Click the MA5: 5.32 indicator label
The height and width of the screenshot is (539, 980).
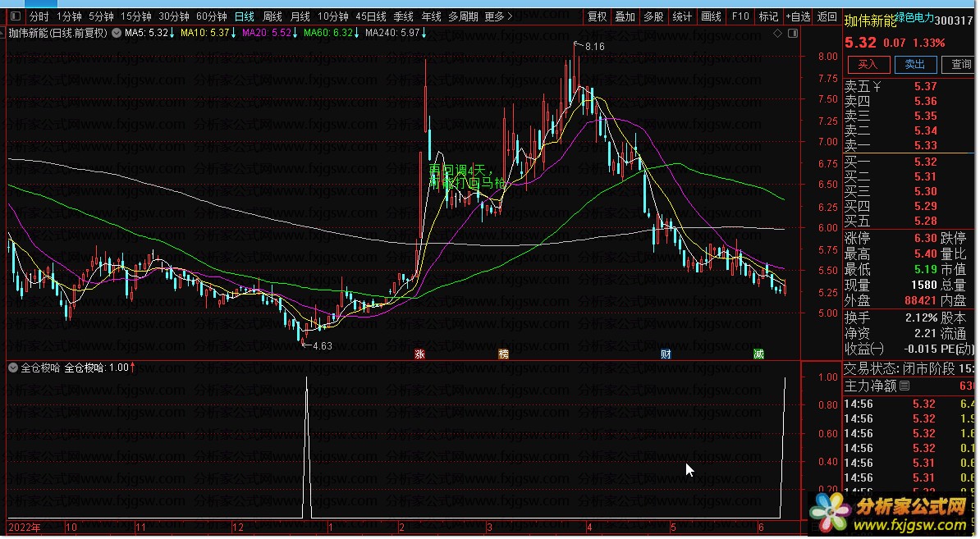click(x=146, y=33)
